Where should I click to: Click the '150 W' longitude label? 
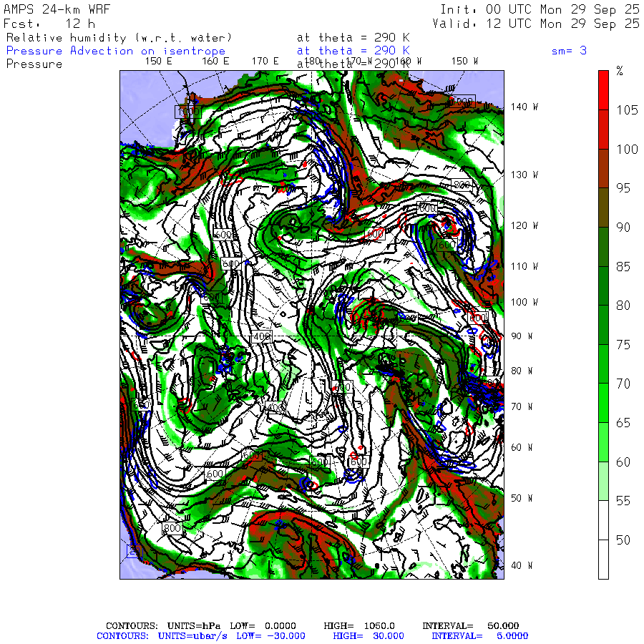[x=464, y=62]
